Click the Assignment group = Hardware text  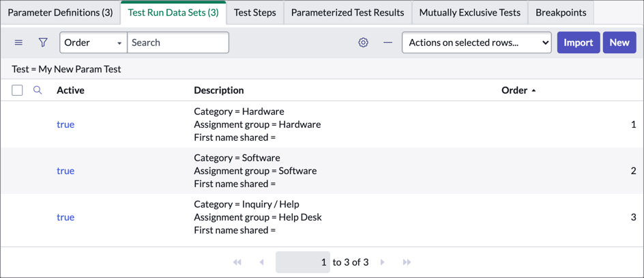257,124
